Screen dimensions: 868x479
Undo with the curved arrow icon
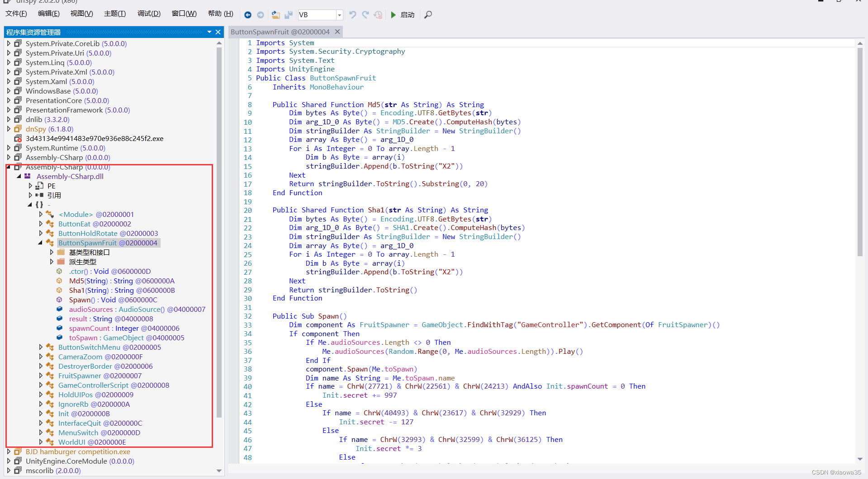[x=353, y=15]
